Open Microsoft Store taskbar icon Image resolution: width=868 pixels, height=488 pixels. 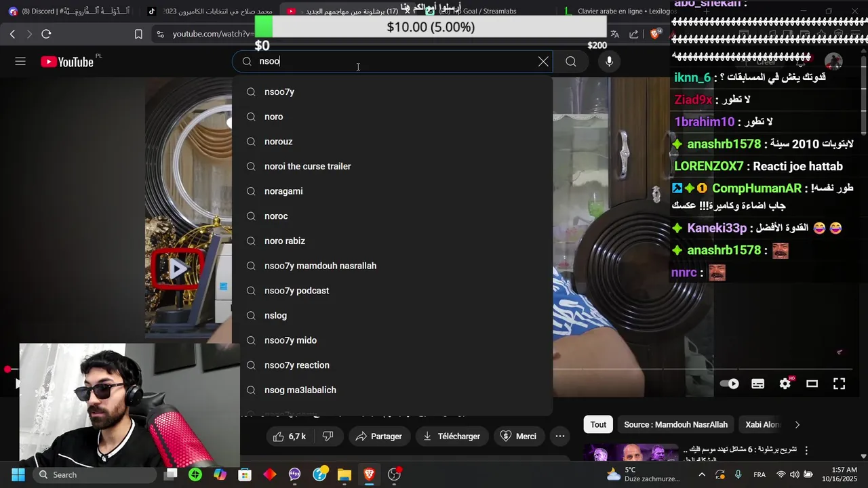click(245, 474)
